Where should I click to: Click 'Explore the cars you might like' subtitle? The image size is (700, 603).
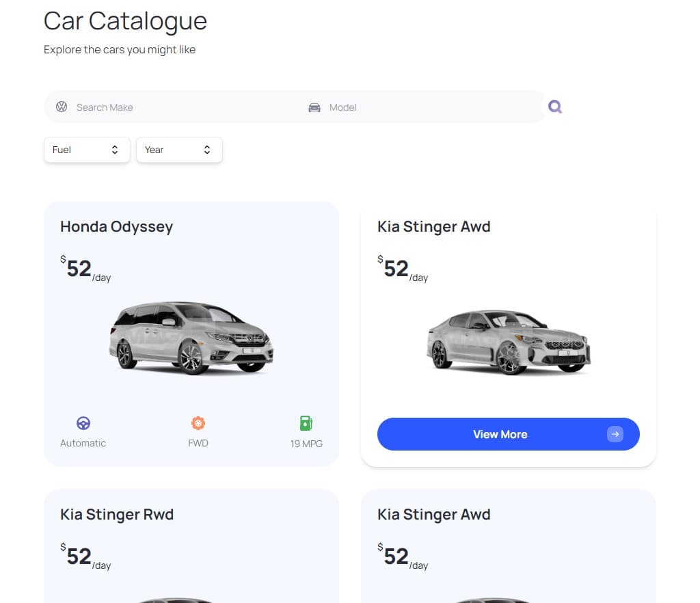point(120,49)
